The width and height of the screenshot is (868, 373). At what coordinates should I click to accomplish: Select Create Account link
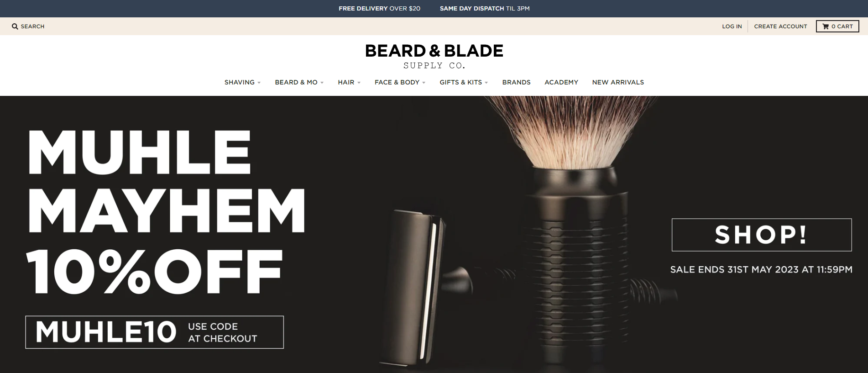(780, 26)
